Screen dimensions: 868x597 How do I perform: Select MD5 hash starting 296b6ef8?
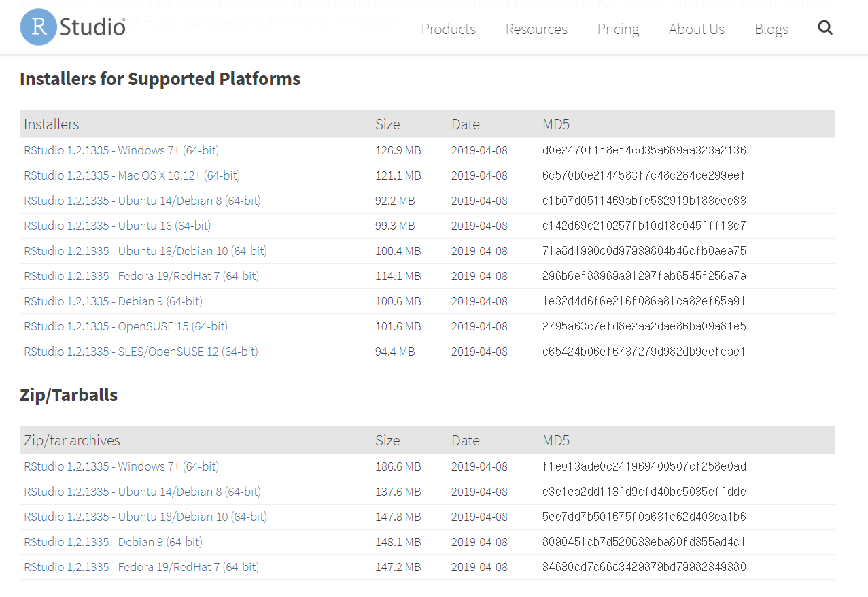644,276
